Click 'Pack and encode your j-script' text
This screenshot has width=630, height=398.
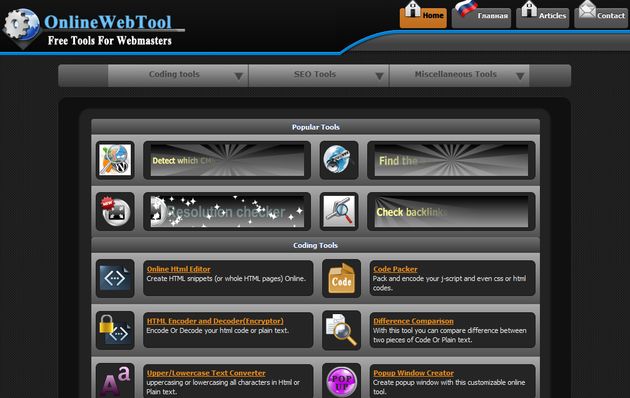click(x=449, y=283)
